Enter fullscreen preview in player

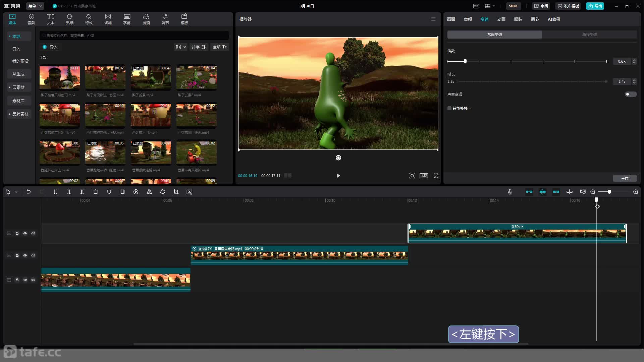(x=436, y=176)
